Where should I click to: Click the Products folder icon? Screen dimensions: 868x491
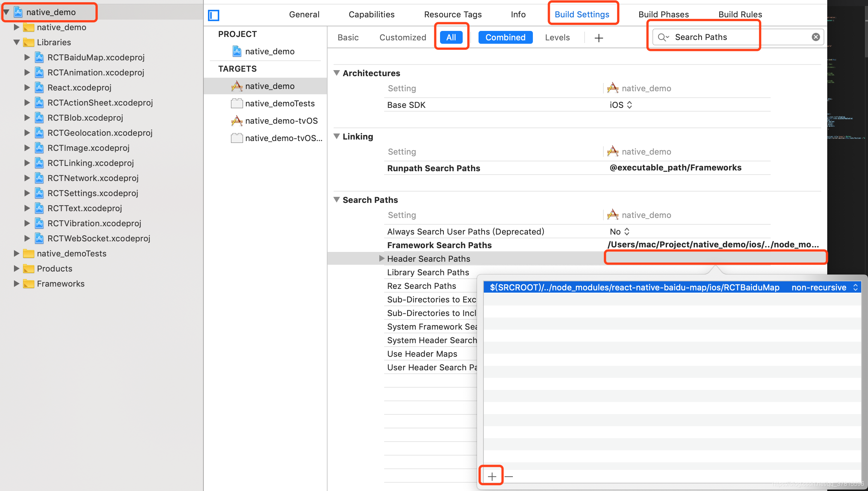tap(29, 269)
